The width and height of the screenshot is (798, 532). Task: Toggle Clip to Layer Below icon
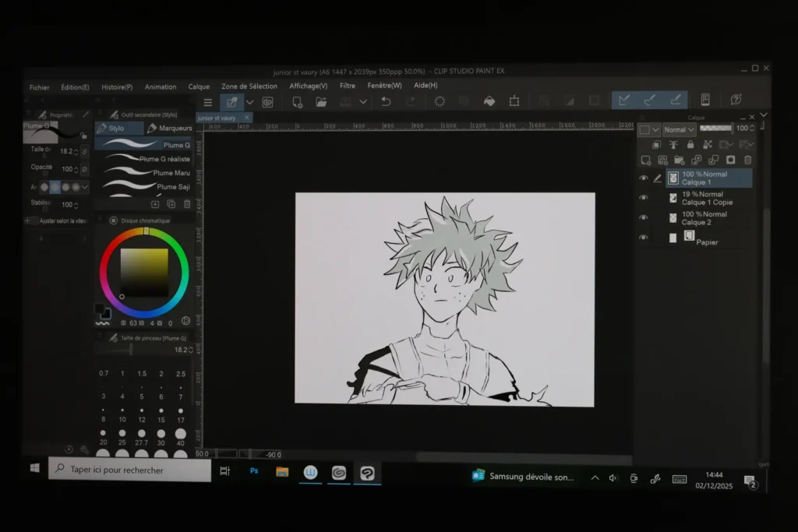[x=656, y=145]
